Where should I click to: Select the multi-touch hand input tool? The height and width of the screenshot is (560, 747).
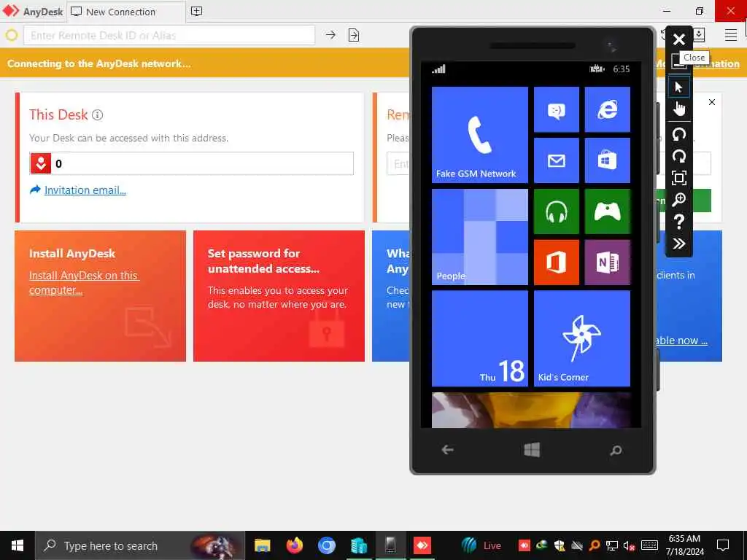pos(679,109)
